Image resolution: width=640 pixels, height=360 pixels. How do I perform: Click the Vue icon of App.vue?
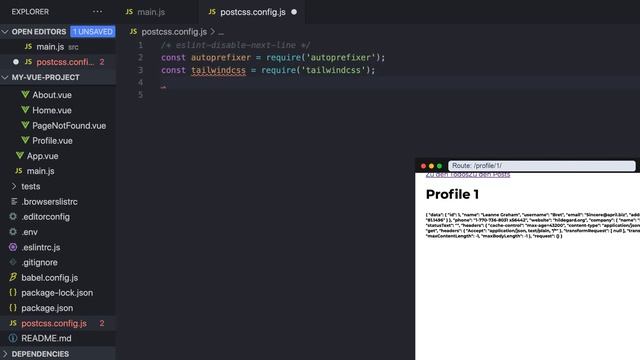tap(19, 155)
